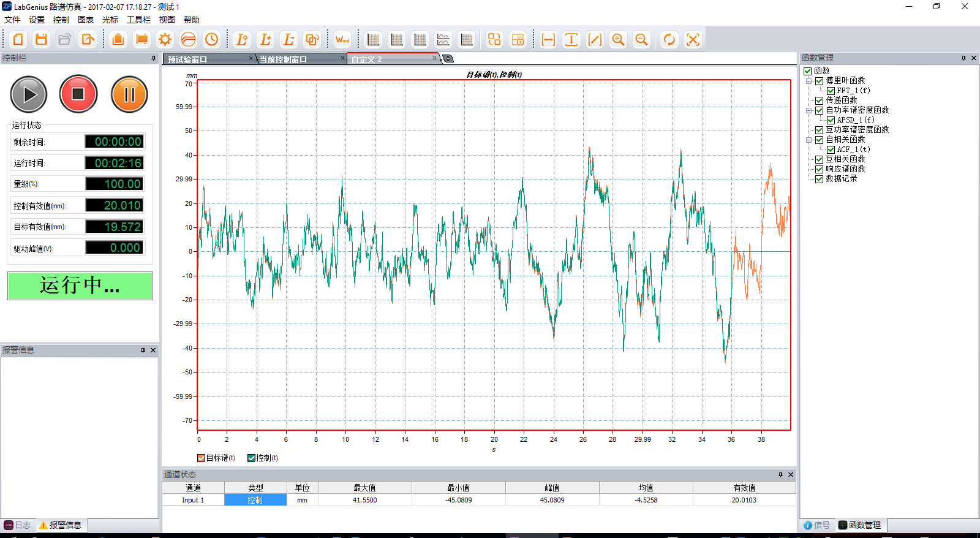
Task: Uncheck the root 函数 checkbox
Action: click(807, 71)
